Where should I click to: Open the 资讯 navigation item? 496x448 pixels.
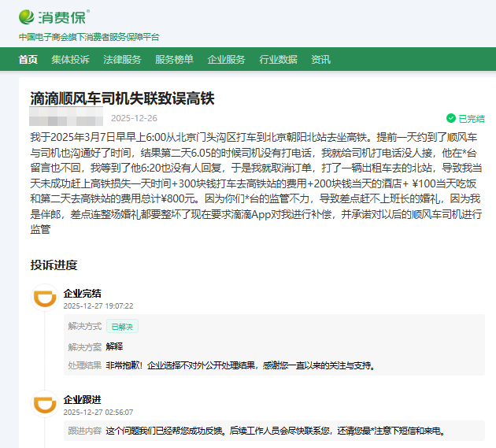point(320,60)
